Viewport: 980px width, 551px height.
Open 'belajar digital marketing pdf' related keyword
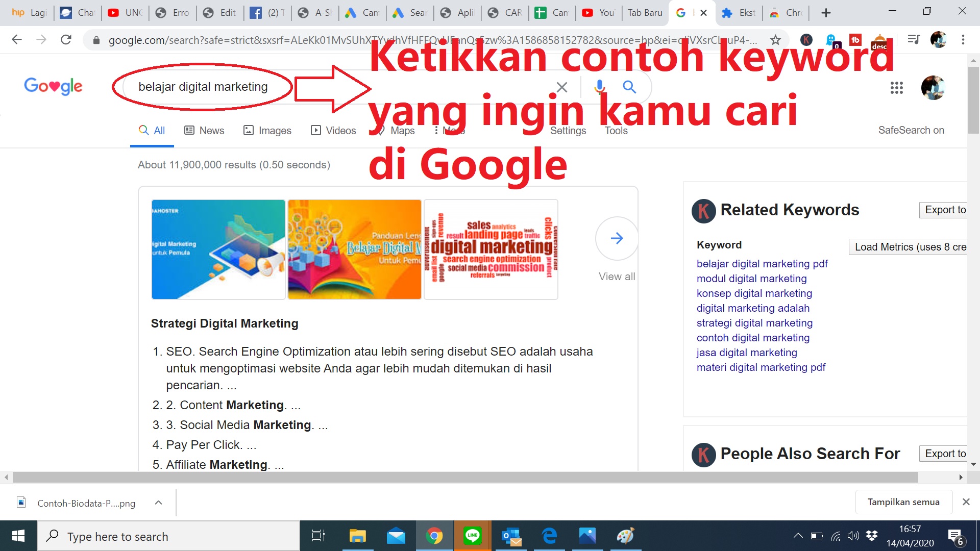pyautogui.click(x=762, y=264)
